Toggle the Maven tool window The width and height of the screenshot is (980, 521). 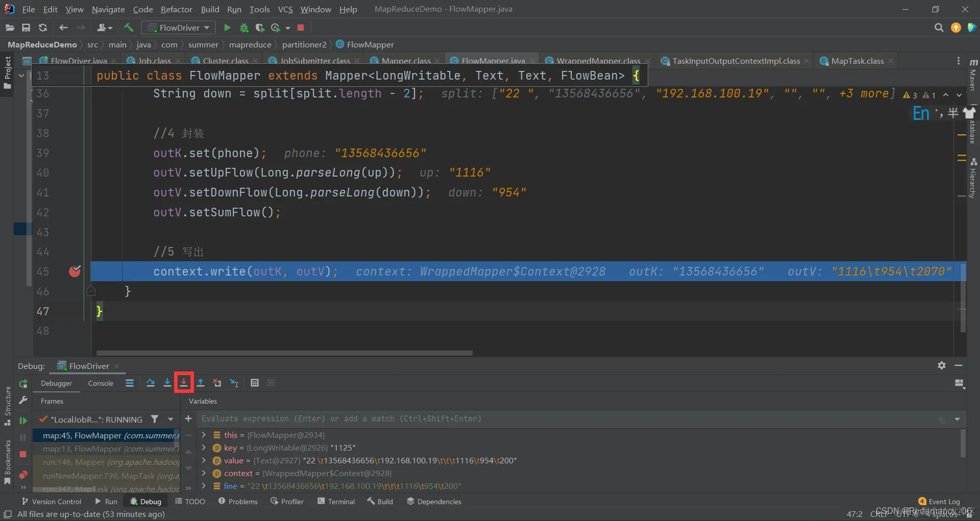973,75
